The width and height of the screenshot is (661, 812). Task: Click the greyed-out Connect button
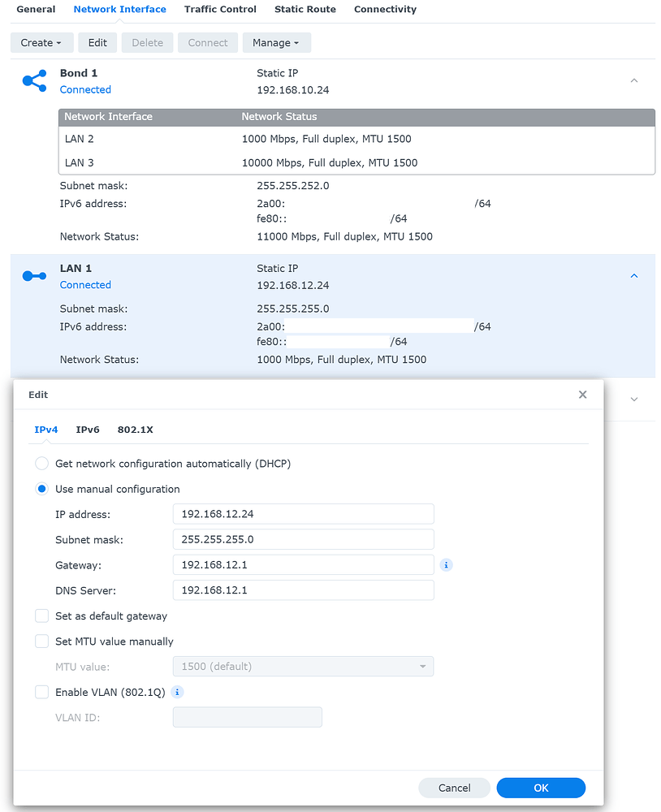tap(208, 42)
